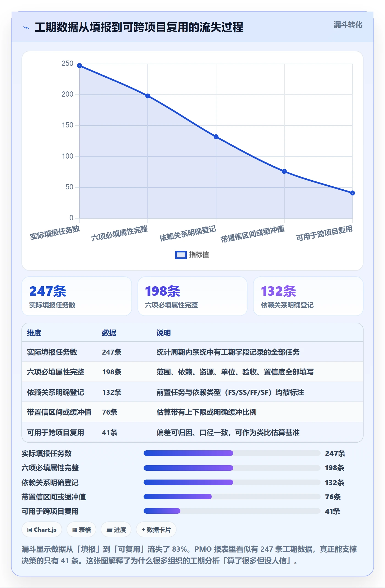The width and height of the screenshot is (385, 588).
Task: Open the 132条 stat card
Action: point(308,296)
